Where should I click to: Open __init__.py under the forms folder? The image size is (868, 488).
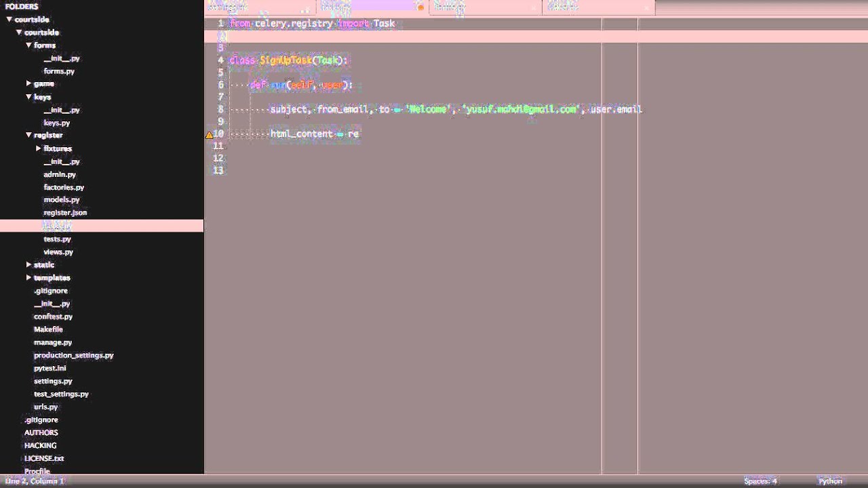click(62, 58)
